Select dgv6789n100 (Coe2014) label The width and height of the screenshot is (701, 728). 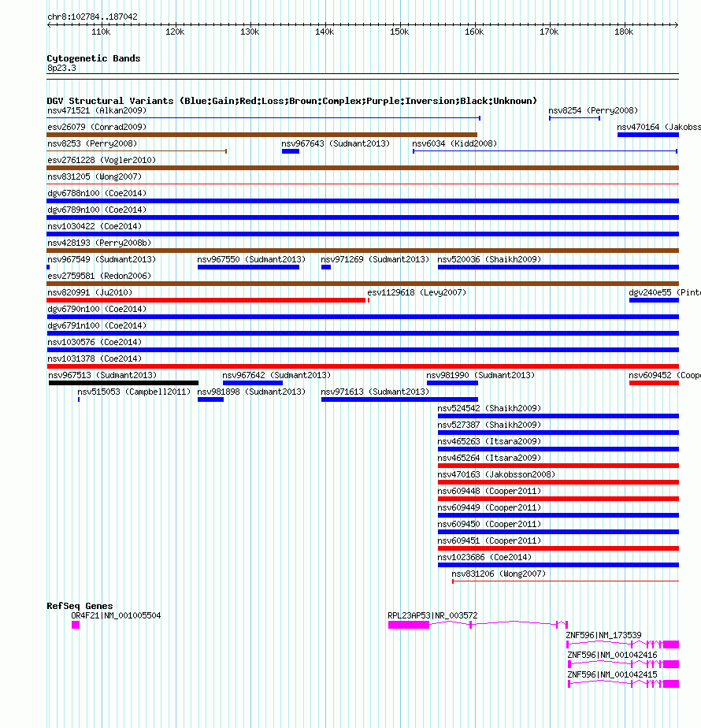click(97, 210)
